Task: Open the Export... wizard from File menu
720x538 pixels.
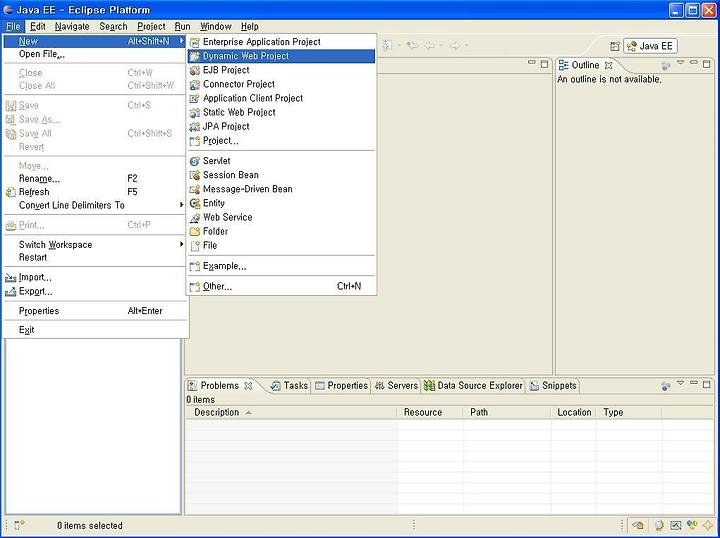Action: coord(94,291)
